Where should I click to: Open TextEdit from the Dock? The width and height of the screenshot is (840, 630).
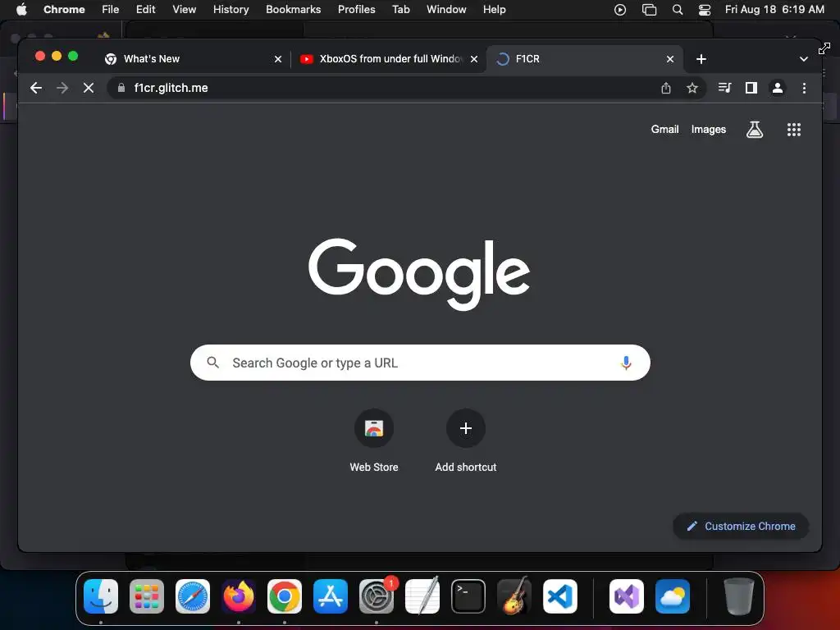pyautogui.click(x=422, y=596)
